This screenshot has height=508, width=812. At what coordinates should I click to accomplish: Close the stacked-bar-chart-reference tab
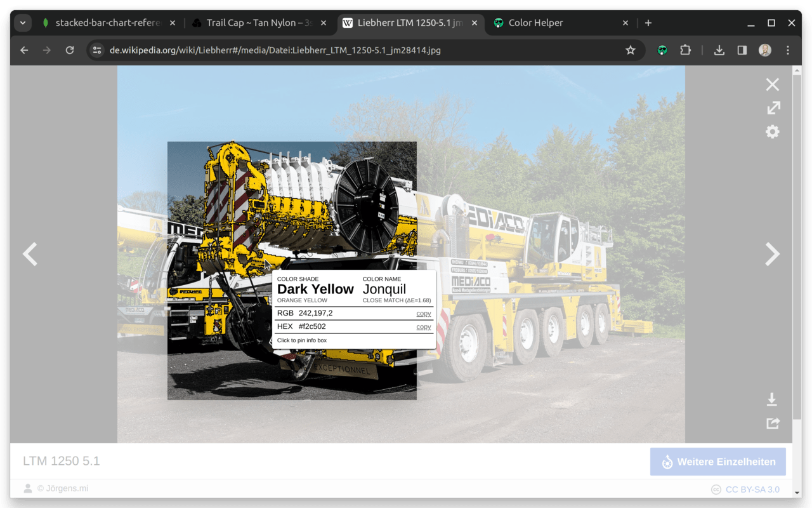pyautogui.click(x=173, y=23)
